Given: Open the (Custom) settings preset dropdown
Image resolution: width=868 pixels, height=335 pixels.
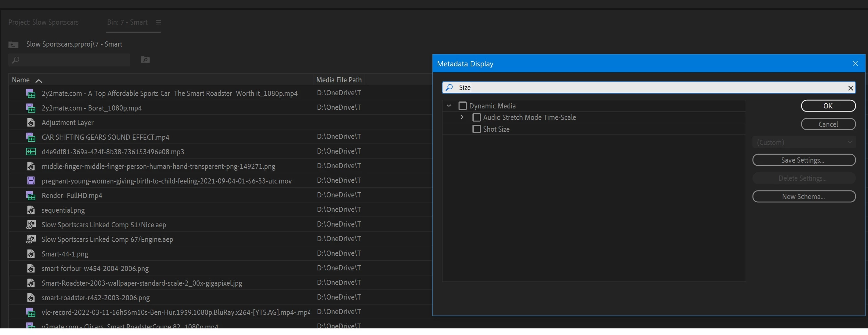Looking at the screenshot, I should pos(804,142).
